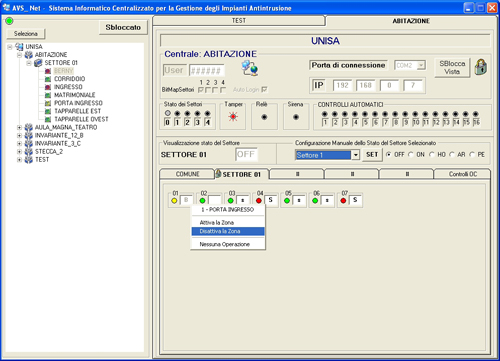
Task: Click the green LED of zone 02
Action: pyautogui.click(x=202, y=201)
